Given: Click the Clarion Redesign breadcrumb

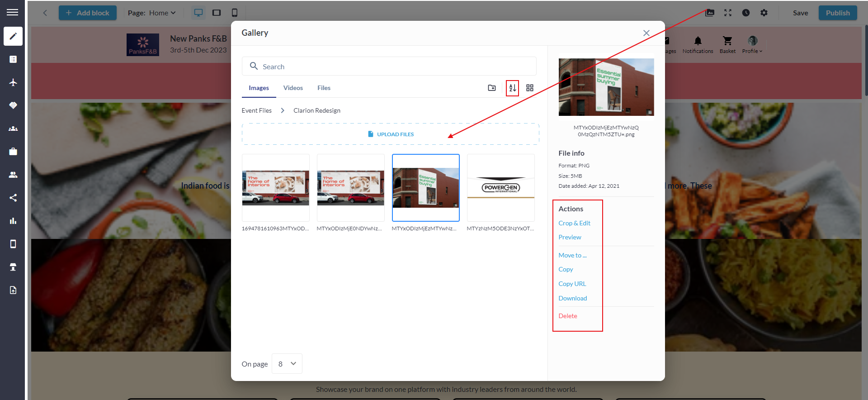Looking at the screenshot, I should point(317,110).
